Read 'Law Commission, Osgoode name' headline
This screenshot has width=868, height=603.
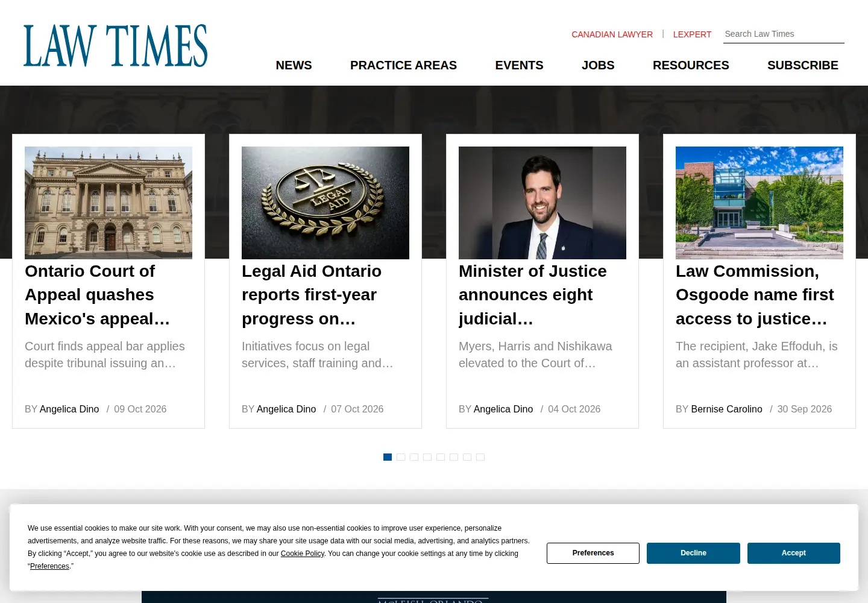[x=755, y=295]
